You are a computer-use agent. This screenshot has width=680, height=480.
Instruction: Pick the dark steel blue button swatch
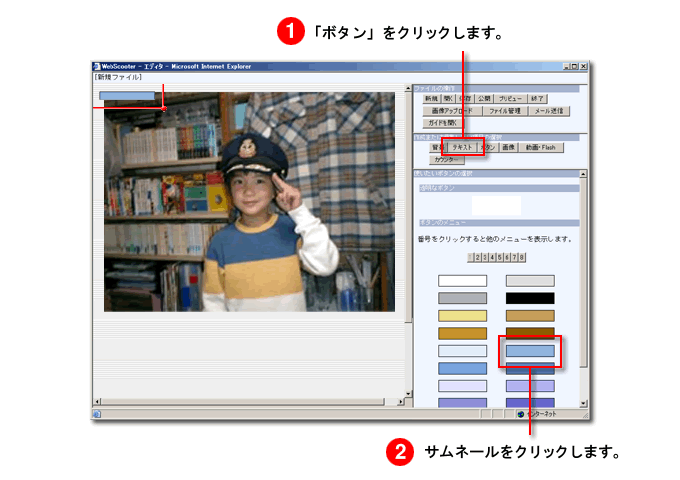[x=530, y=369]
